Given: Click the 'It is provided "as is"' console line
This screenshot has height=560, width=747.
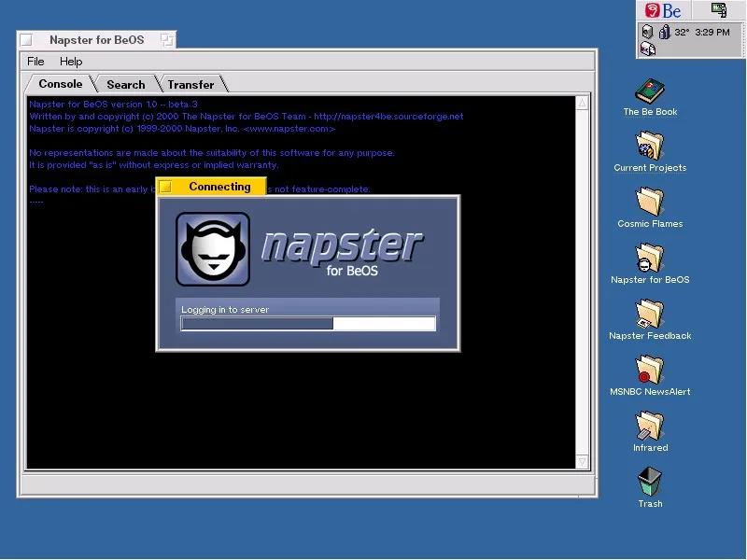Looking at the screenshot, I should 154,165.
